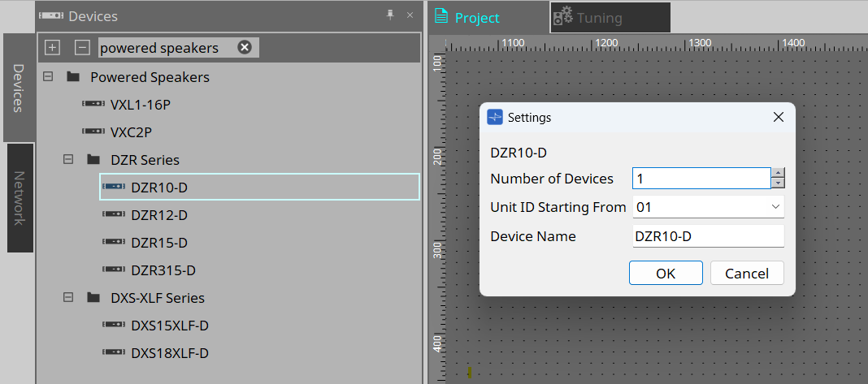Decrease Number of Devices with down arrow
The width and height of the screenshot is (868, 384).
coord(779,183)
